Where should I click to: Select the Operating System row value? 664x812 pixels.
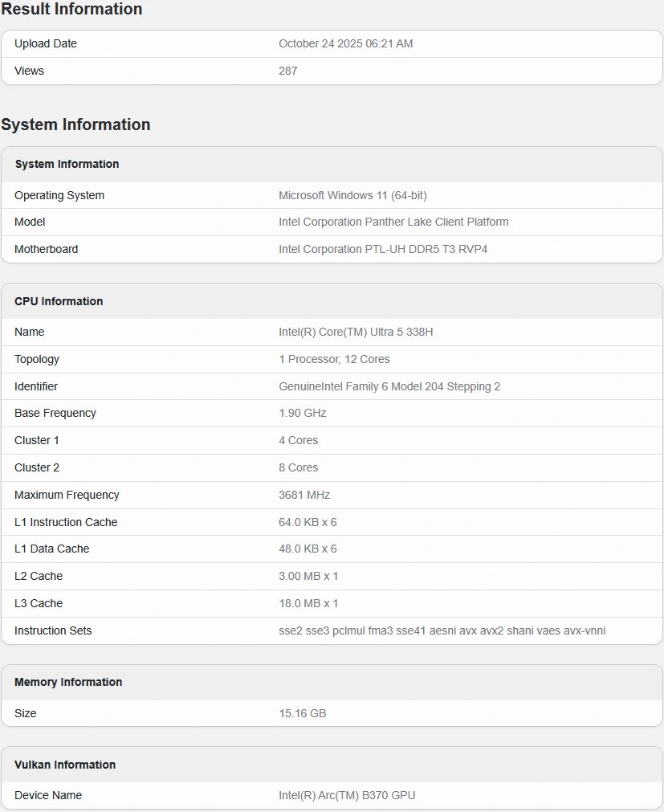(x=352, y=195)
